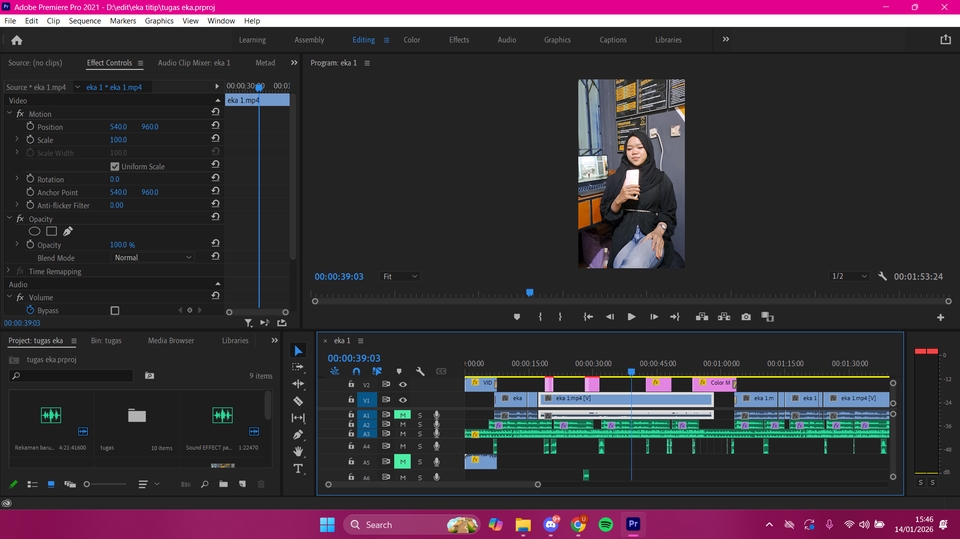This screenshot has width=960, height=539.
Task: Select the Ripple Edit tool
Action: (x=298, y=384)
